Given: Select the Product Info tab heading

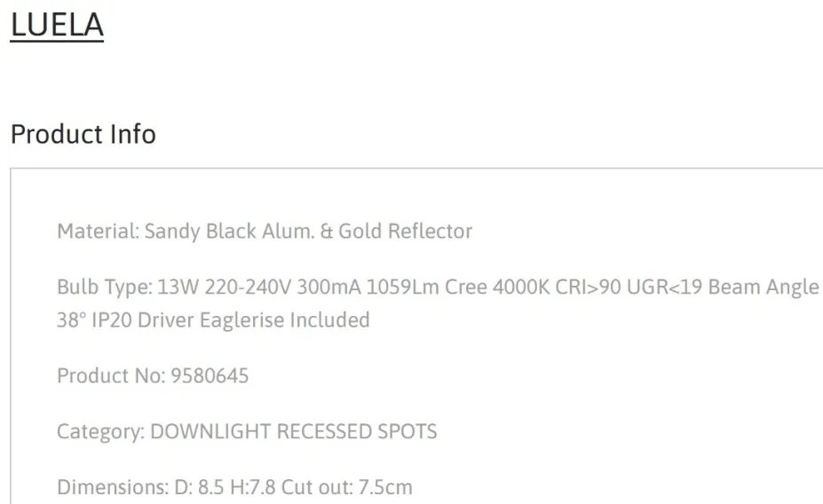Looking at the screenshot, I should point(83,134).
